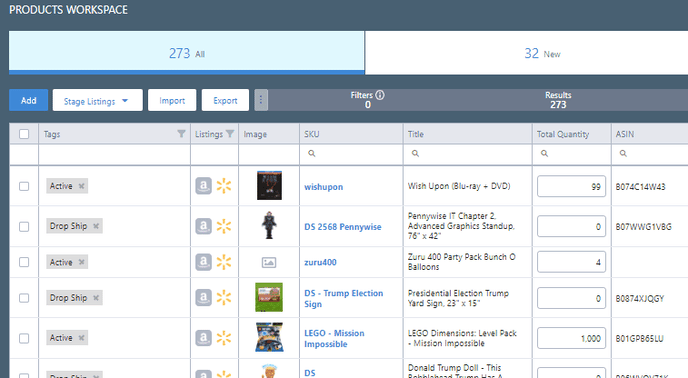Viewport: 688px width, 378px height.
Task: Click search icon in Title filter
Action: (x=415, y=153)
